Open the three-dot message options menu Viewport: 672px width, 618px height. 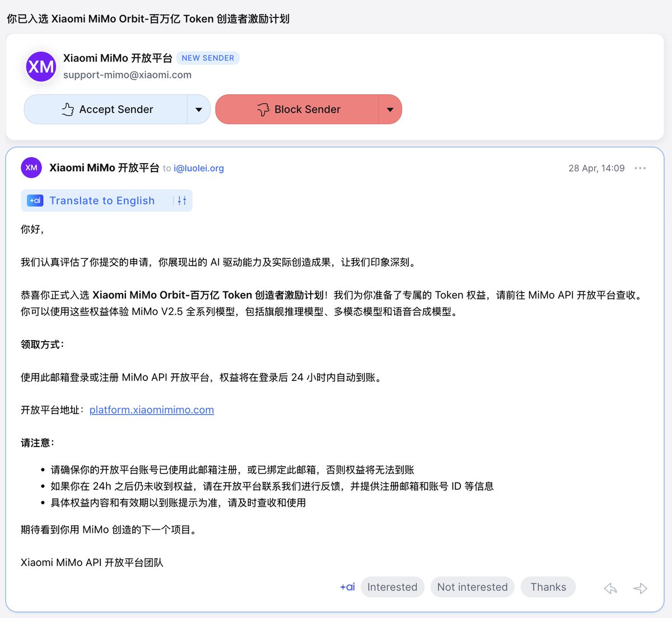click(640, 168)
